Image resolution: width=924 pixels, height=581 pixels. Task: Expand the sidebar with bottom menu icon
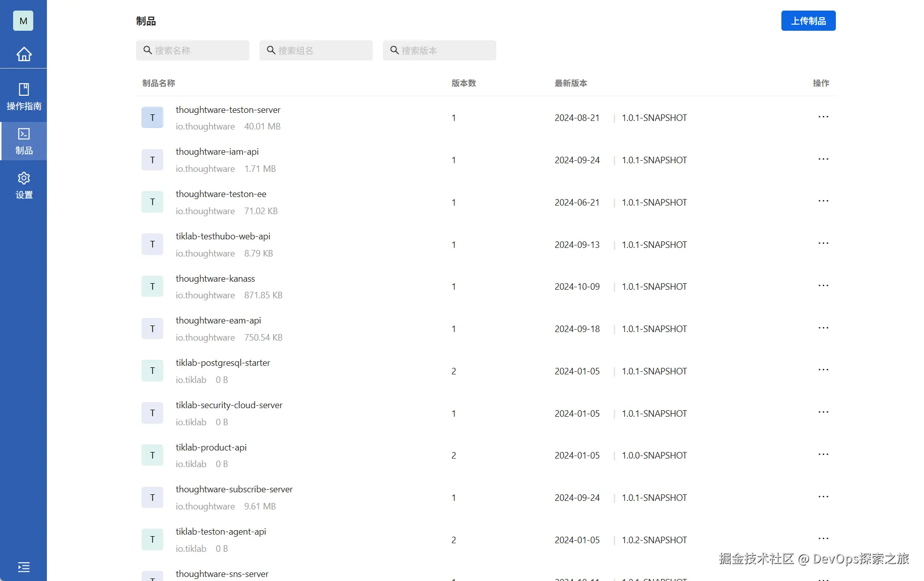(x=24, y=567)
